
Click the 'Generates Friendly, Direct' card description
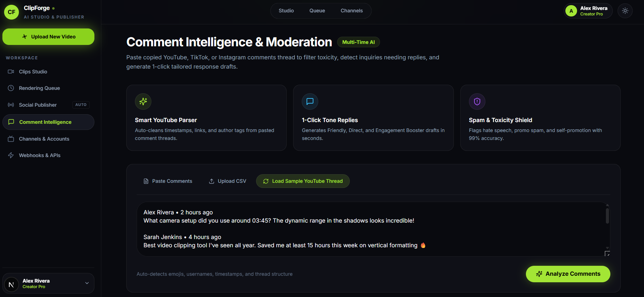(x=373, y=134)
